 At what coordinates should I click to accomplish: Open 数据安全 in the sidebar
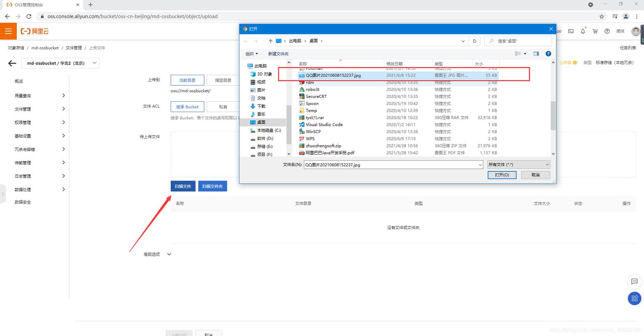point(23,202)
